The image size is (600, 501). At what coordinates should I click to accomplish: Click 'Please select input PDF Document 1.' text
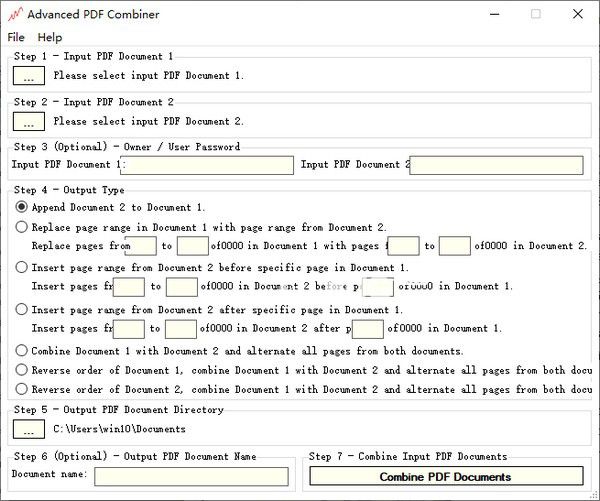click(x=148, y=75)
